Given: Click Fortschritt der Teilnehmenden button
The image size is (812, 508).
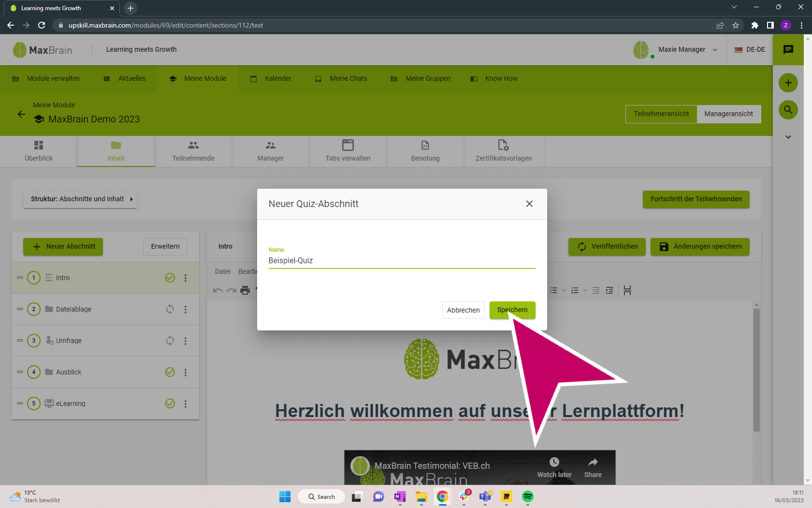Looking at the screenshot, I should [x=696, y=199].
